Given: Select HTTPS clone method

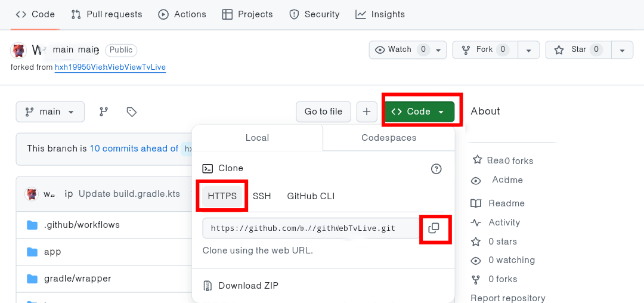Looking at the screenshot, I should click(222, 196).
